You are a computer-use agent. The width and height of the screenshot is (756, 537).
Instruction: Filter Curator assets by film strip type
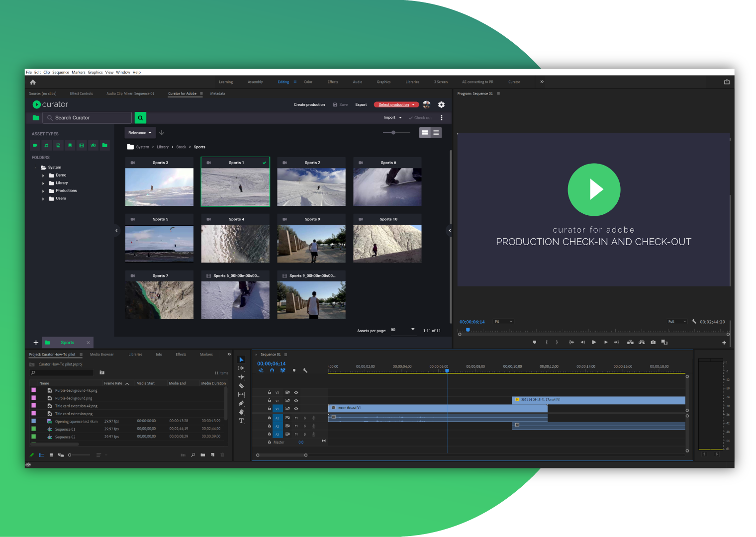click(x=82, y=145)
